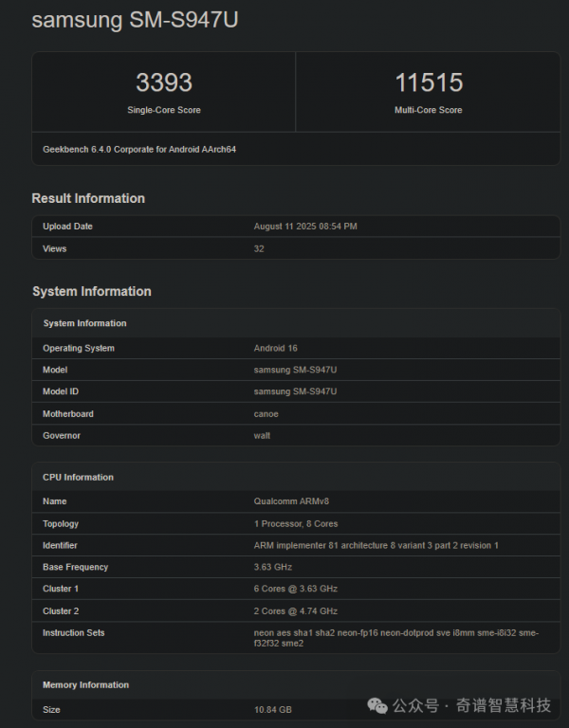
Task: Click Geekbench 6.4.0 Corporate version text
Action: coord(139,150)
